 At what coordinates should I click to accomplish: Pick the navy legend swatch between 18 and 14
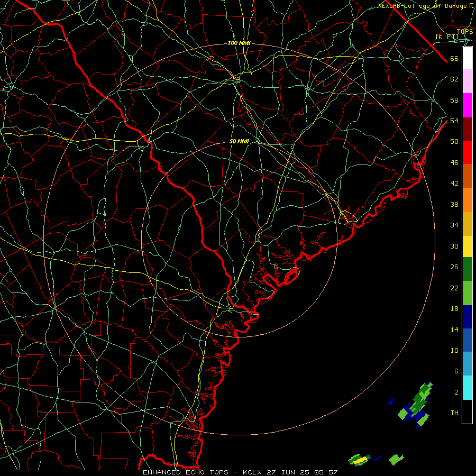467,317
